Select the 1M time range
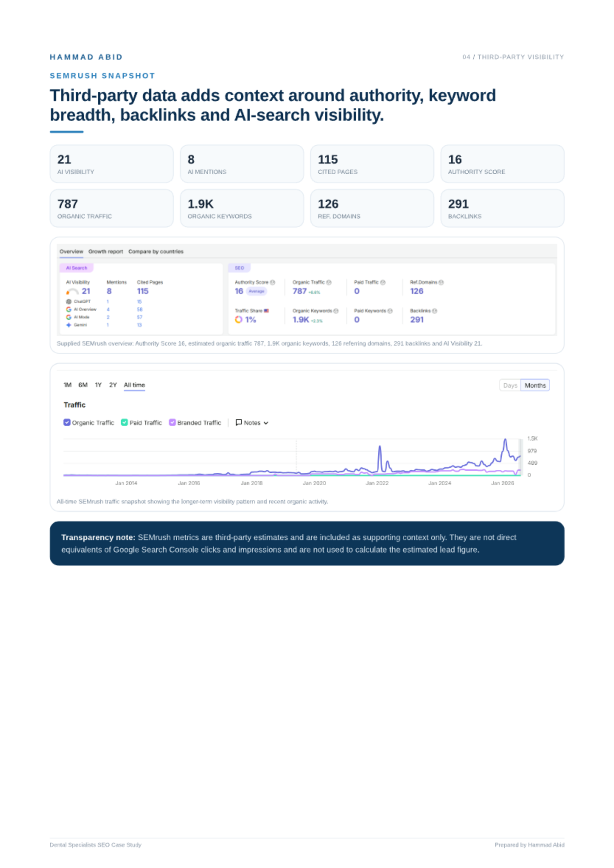 (x=68, y=385)
